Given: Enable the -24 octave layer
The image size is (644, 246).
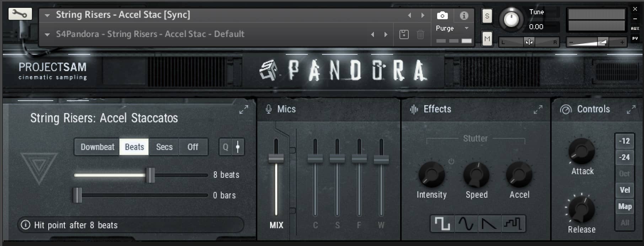Looking at the screenshot, I should click(x=624, y=157).
